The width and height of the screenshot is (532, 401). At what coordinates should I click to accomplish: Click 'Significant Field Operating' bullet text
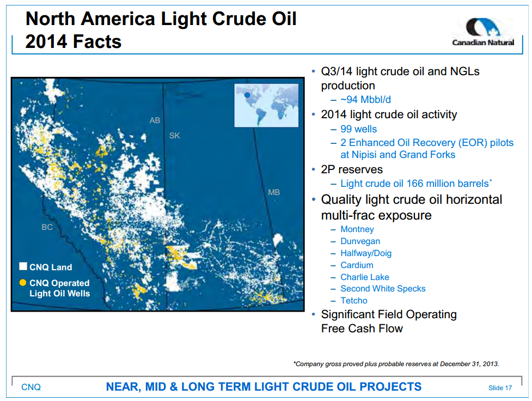click(389, 315)
